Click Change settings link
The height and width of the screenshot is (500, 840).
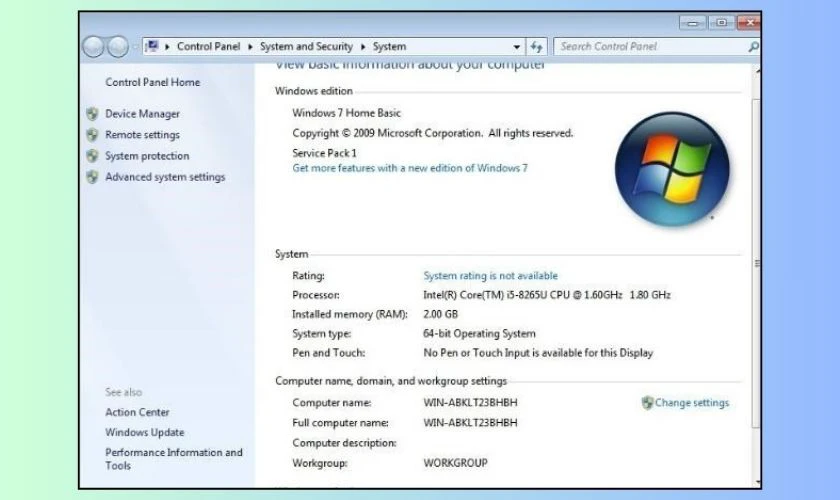click(x=692, y=402)
